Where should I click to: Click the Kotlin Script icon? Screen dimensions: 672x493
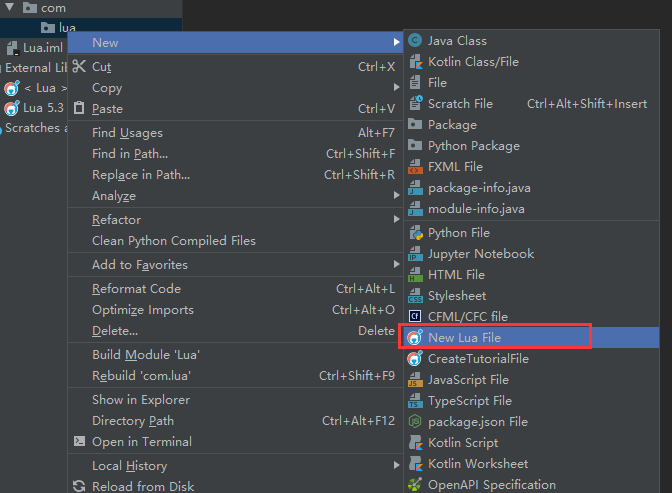click(x=415, y=442)
